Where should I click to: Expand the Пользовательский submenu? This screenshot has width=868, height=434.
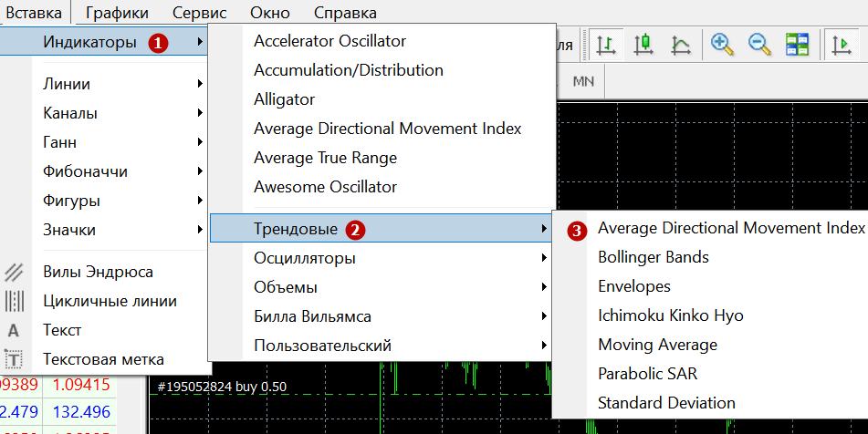(x=381, y=346)
